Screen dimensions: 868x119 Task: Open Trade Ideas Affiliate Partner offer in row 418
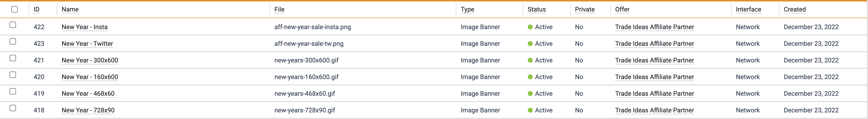click(654, 110)
